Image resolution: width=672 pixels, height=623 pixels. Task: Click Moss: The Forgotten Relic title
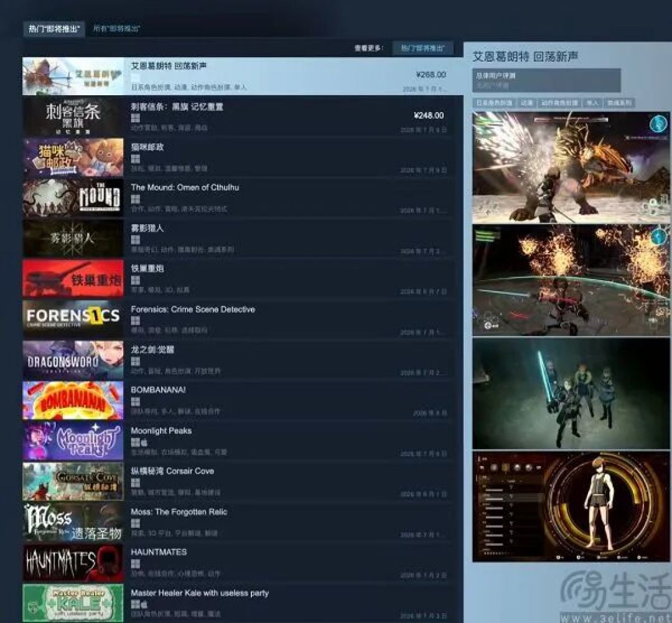coord(179,512)
